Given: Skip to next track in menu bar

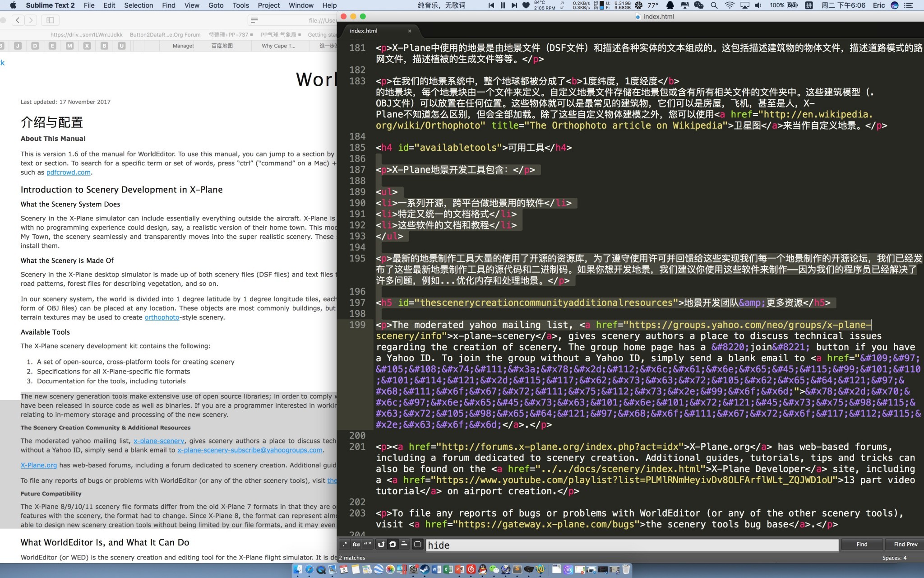Looking at the screenshot, I should [514, 5].
